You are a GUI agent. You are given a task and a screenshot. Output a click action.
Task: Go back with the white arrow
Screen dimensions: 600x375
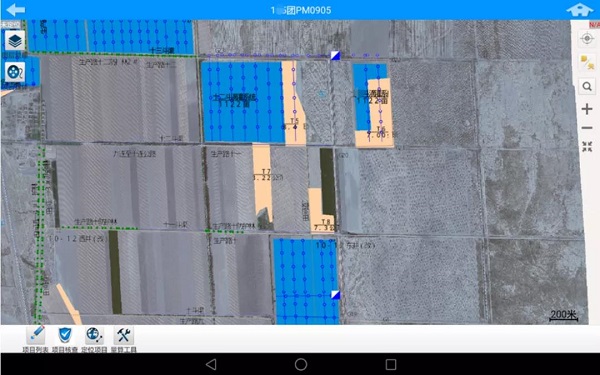[16, 10]
